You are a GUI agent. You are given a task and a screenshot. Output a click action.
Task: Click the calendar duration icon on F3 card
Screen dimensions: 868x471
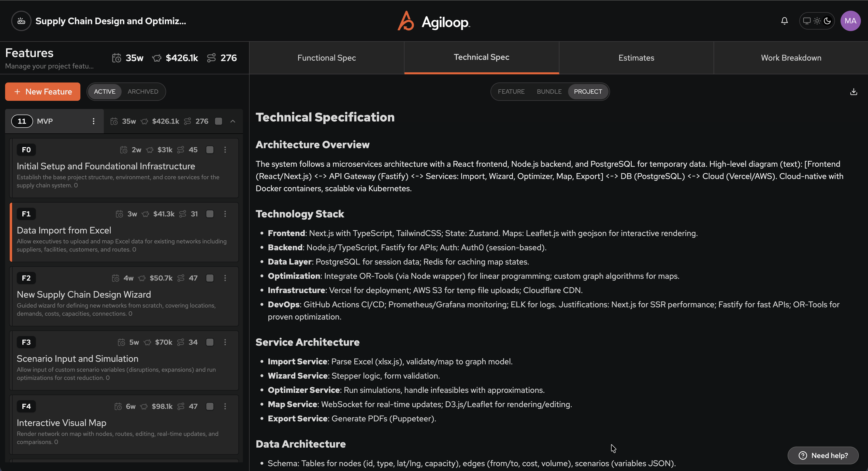[121, 342]
